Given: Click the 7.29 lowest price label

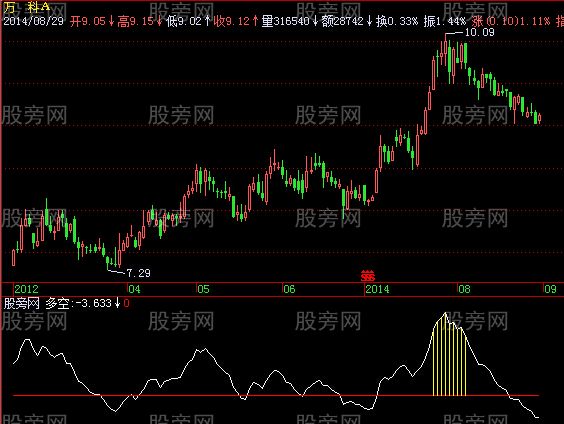Looking at the screenshot, I should click(138, 273).
